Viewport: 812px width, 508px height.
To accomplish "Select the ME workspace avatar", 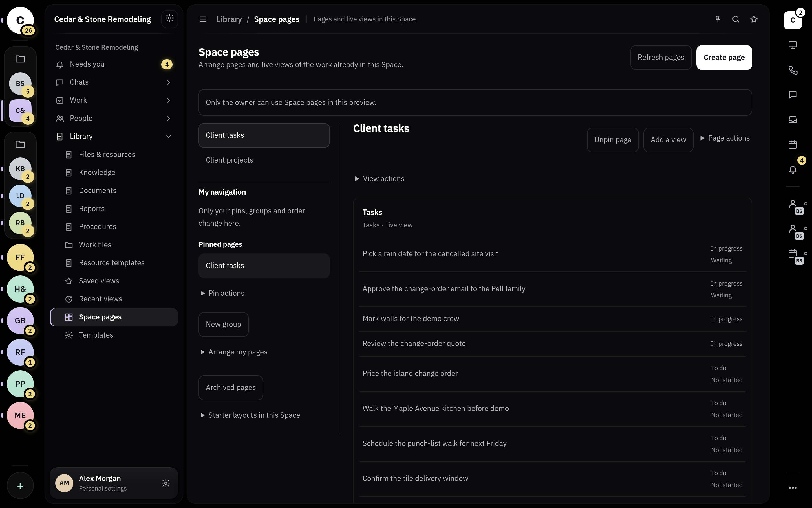I will [20, 415].
